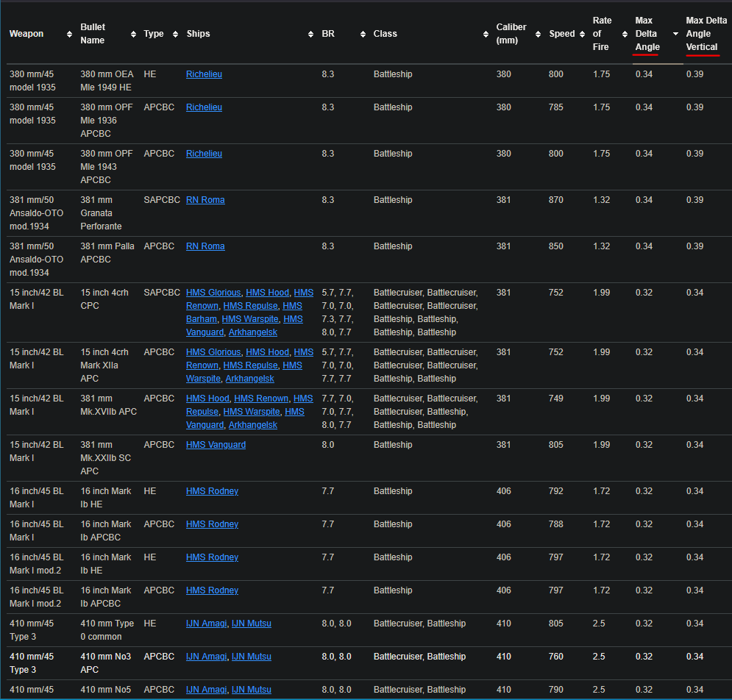The height and width of the screenshot is (700, 732).
Task: Click the Caliber (mm) header text
Action: click(x=511, y=34)
